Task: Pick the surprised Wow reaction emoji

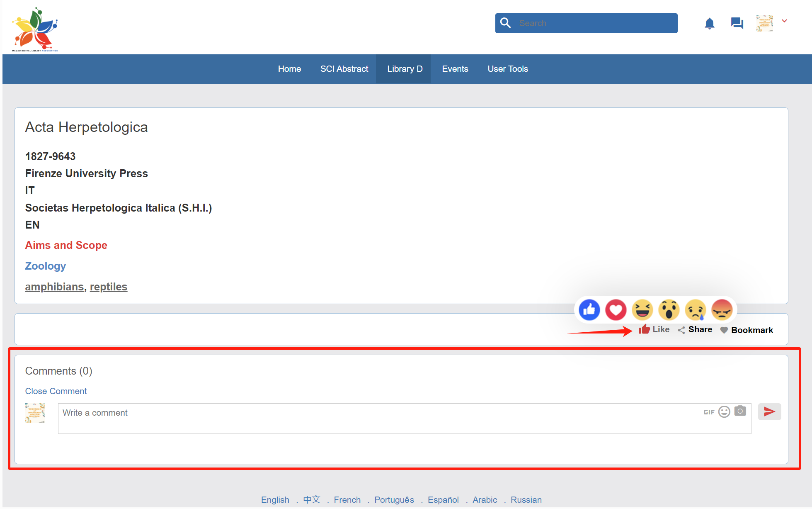Action: (x=669, y=310)
